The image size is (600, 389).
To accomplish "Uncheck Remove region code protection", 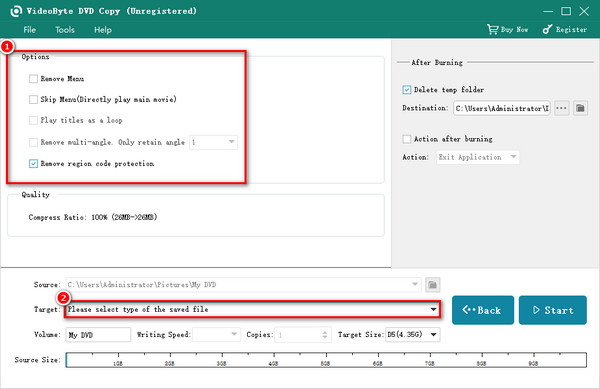I will [x=33, y=164].
